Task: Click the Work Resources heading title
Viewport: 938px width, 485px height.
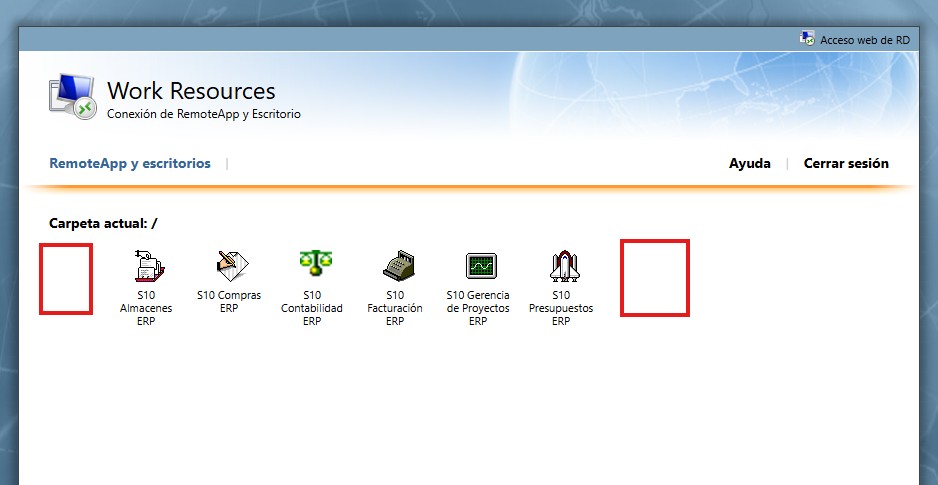Action: 191,91
